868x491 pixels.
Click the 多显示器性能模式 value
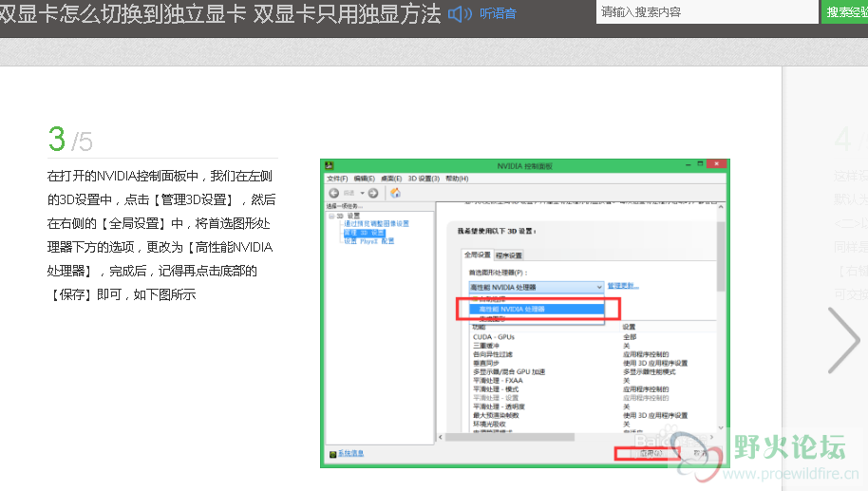650,371
